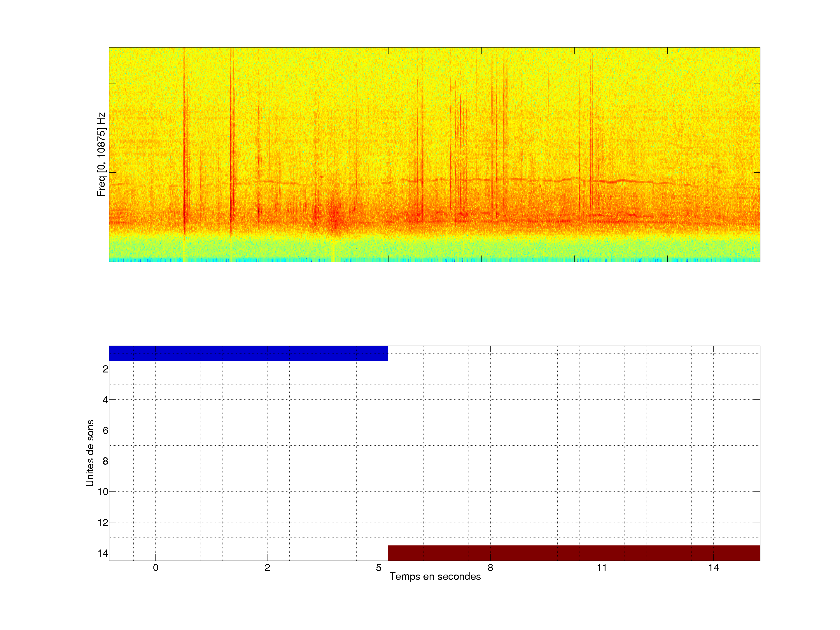The height and width of the screenshot is (630, 840).
Task: Click y-axis tick label 6
Action: [105, 430]
